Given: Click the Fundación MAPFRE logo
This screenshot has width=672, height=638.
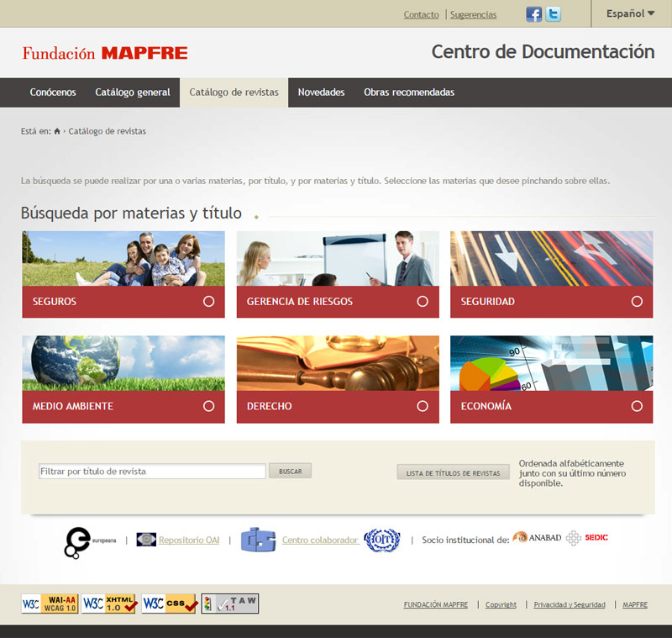Looking at the screenshot, I should coord(105,53).
